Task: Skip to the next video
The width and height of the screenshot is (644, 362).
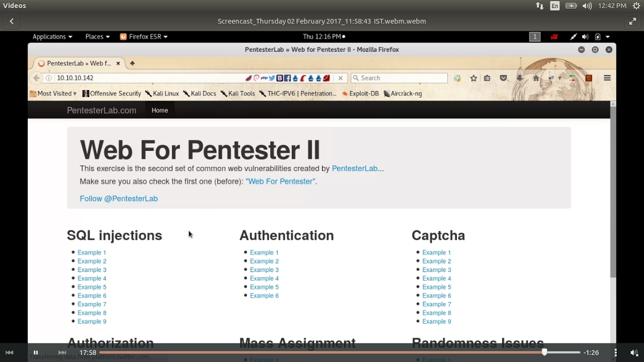Action: point(62,353)
